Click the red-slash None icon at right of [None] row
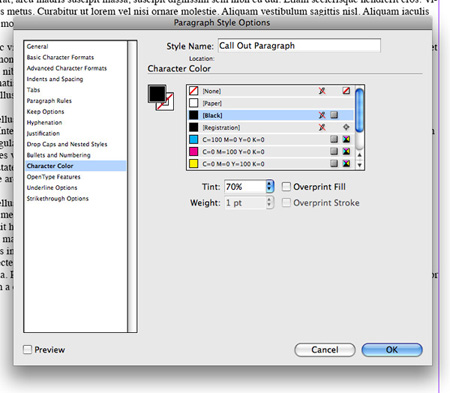The image size is (450, 393). click(346, 91)
